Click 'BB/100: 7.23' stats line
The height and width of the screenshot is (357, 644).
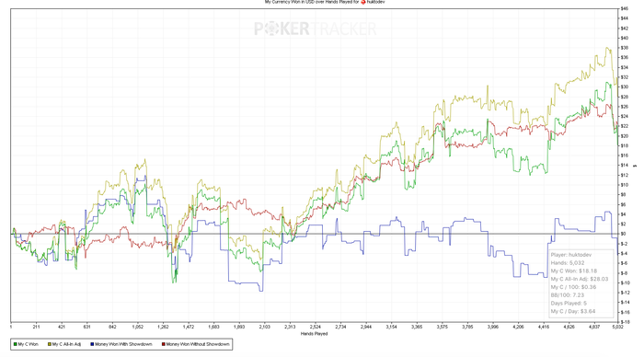[x=568, y=295]
